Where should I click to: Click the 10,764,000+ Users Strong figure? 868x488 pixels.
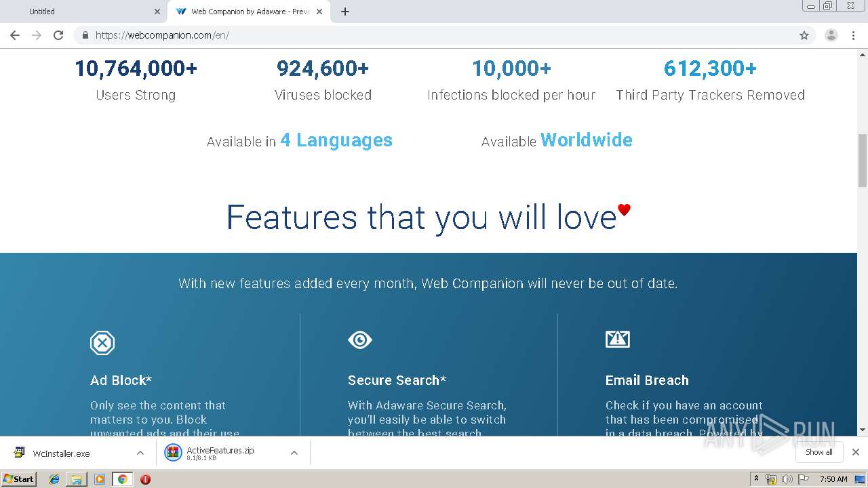pos(136,68)
